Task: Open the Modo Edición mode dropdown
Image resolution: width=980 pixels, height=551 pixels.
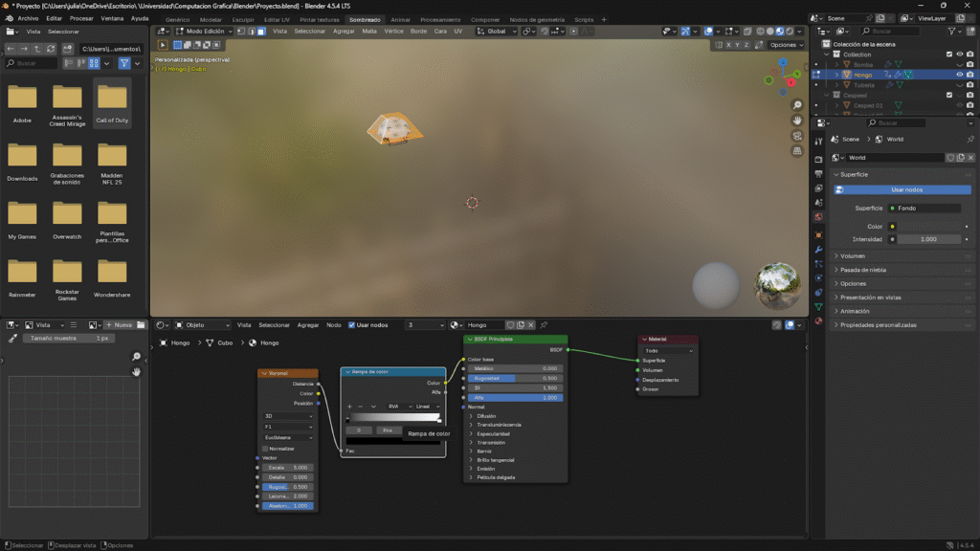Action: coord(203,32)
